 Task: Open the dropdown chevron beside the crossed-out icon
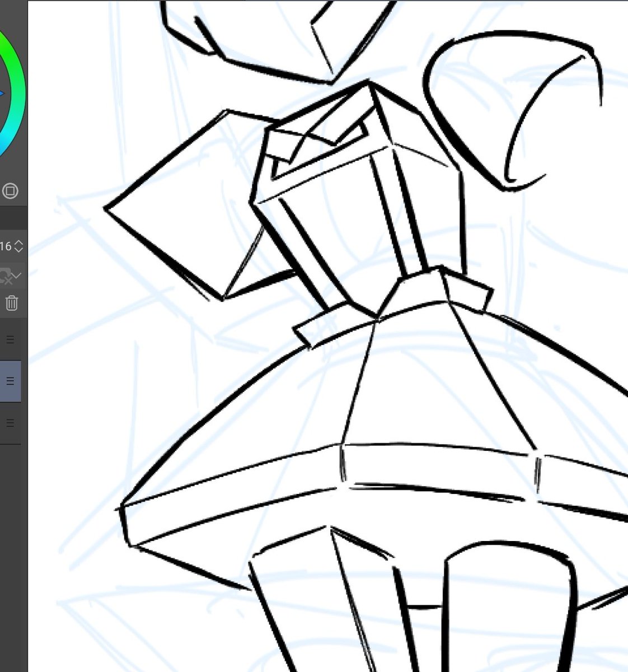pyautogui.click(x=17, y=275)
